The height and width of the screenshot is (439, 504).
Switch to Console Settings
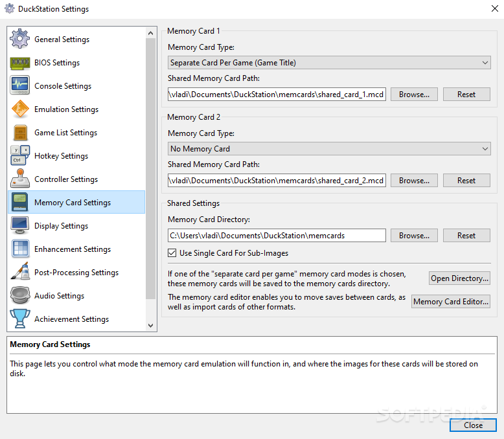click(x=76, y=86)
